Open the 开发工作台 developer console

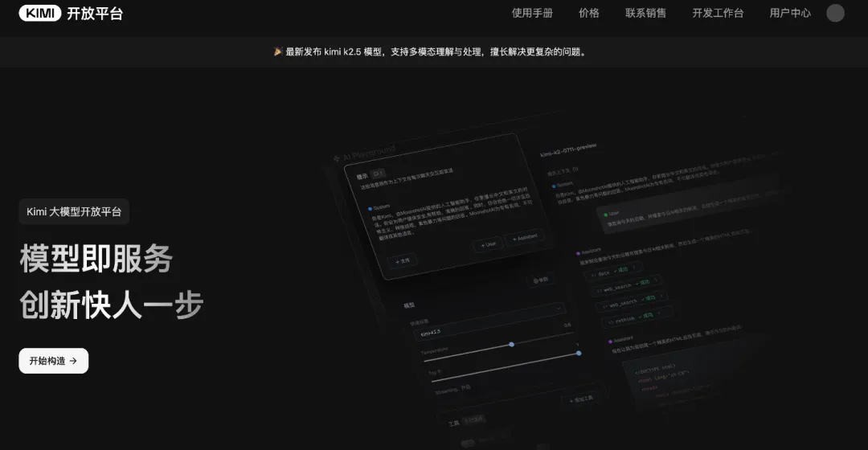point(718,14)
